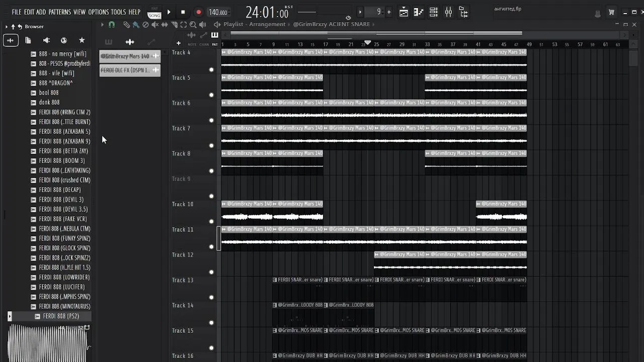The width and height of the screenshot is (644, 362).
Task: Mute Track 5 with its green dot
Action: (211, 95)
